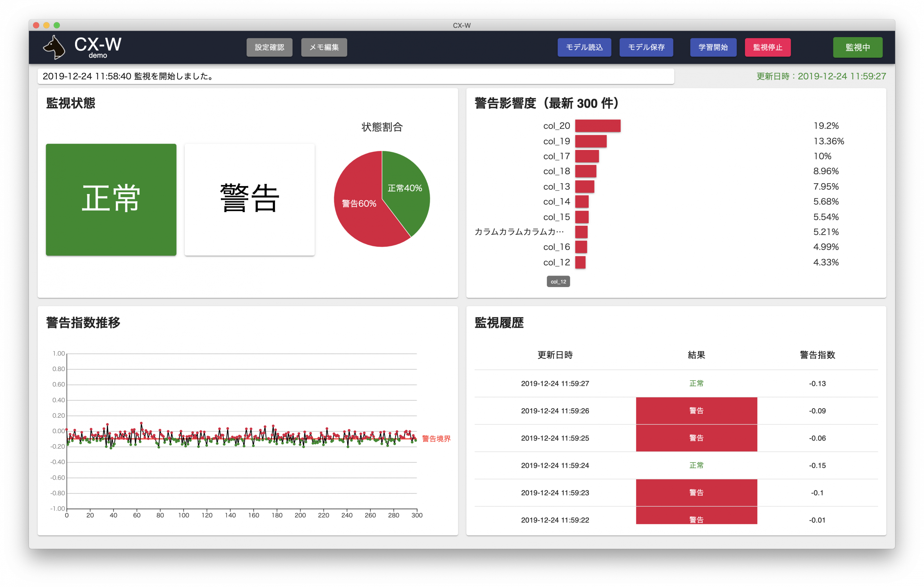Click the メモ編集 memo edit button
Screen dimensions: 924x587
324,47
